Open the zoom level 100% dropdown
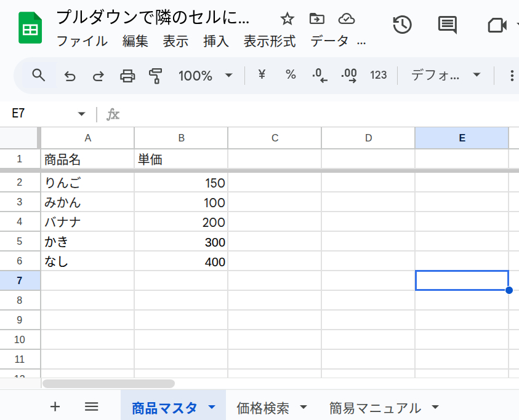The width and height of the screenshot is (519, 420). point(206,75)
